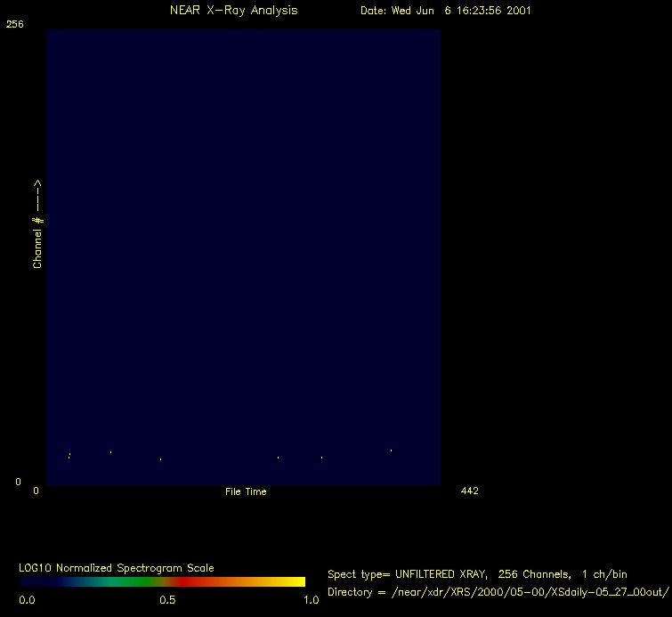The width and height of the screenshot is (672, 617).
Task: Click the 442 value on the time axis
Action: pos(470,491)
